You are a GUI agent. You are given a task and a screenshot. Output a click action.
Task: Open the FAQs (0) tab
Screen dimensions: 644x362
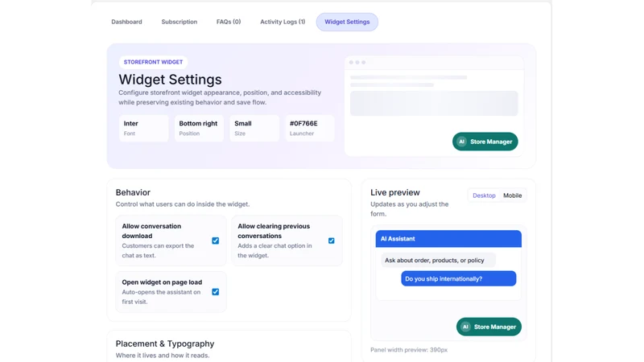pos(229,22)
